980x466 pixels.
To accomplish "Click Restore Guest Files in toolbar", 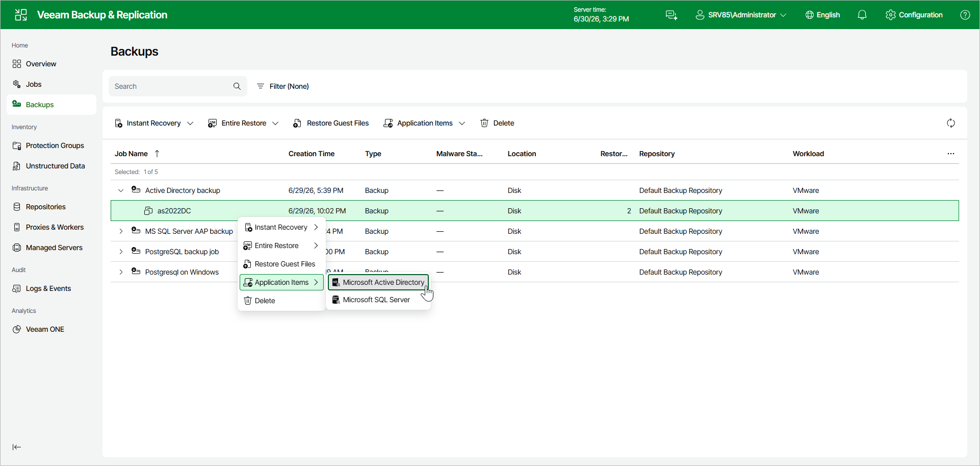I will (x=331, y=123).
